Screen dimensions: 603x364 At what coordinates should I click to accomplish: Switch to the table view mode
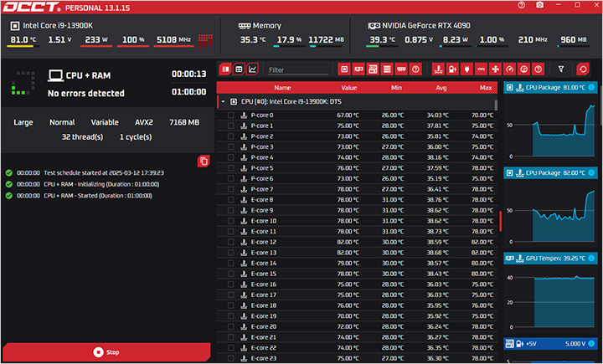[239, 69]
